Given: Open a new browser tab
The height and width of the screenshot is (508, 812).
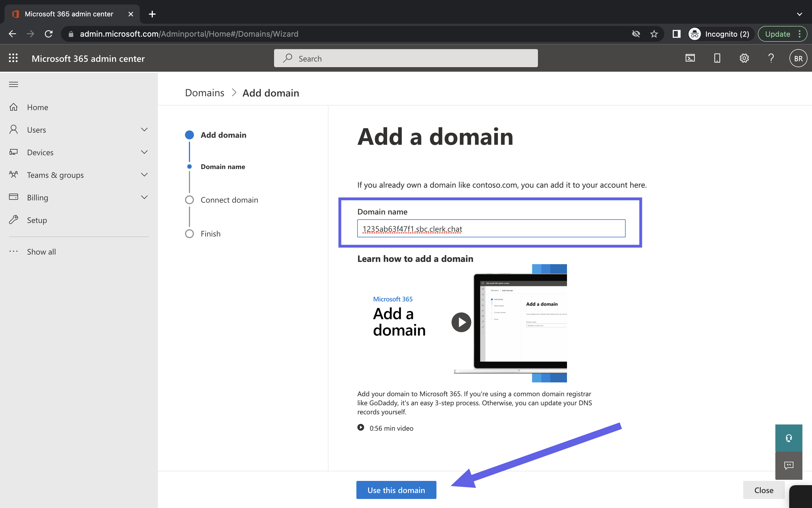Looking at the screenshot, I should click(152, 14).
